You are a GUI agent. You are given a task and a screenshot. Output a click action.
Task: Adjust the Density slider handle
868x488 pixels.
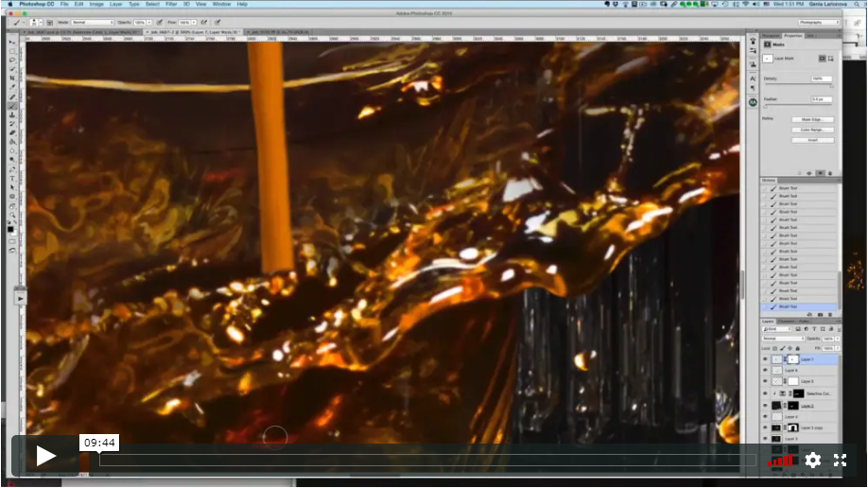pyautogui.click(x=831, y=86)
